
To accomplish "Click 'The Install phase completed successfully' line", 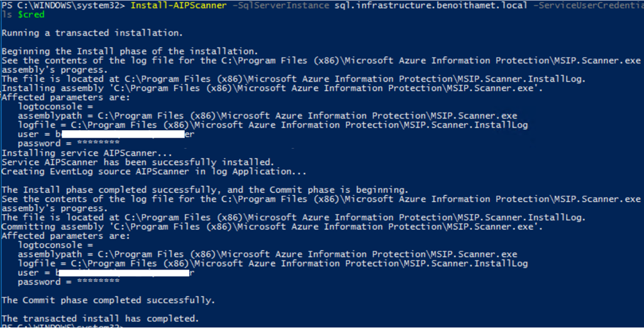I will [x=205, y=190].
